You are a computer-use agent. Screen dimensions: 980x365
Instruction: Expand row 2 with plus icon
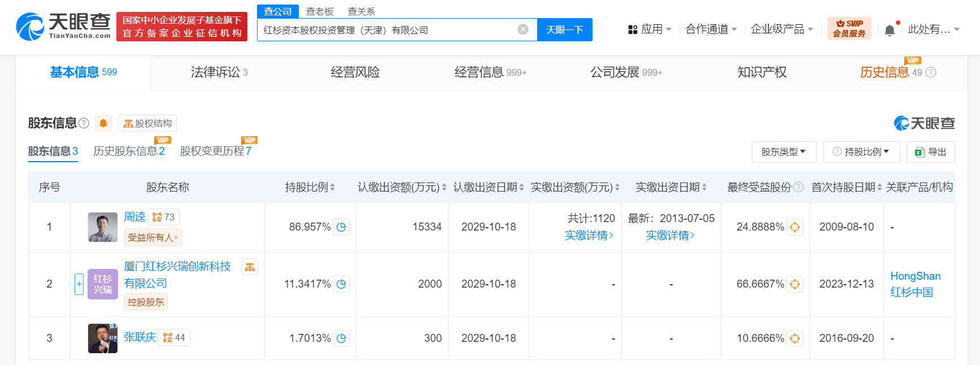pos(79,284)
